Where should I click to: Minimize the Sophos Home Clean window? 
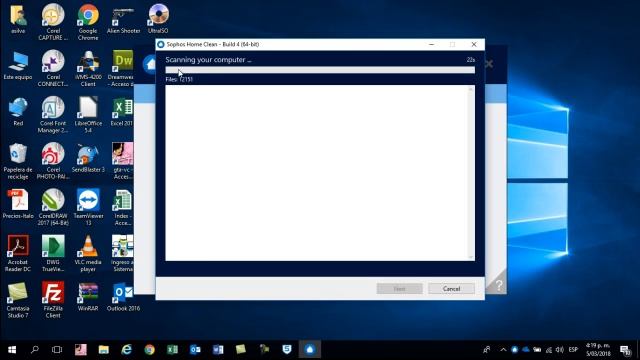coord(431,44)
